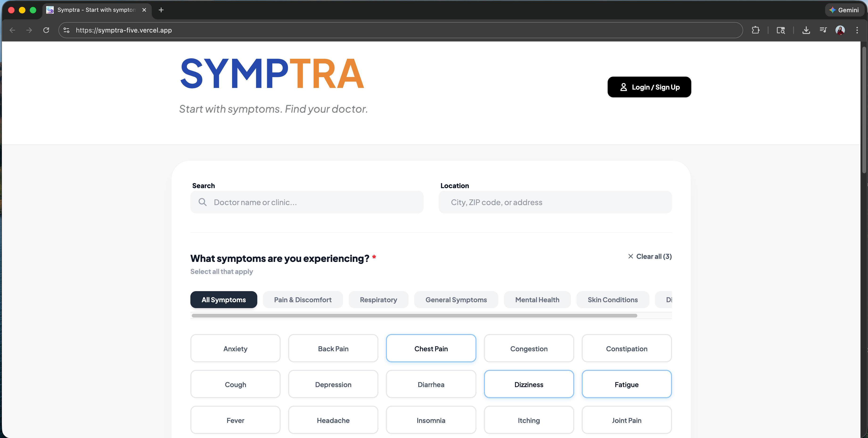Open the Downloads icon in toolbar
The height and width of the screenshot is (438, 868).
pyautogui.click(x=806, y=30)
